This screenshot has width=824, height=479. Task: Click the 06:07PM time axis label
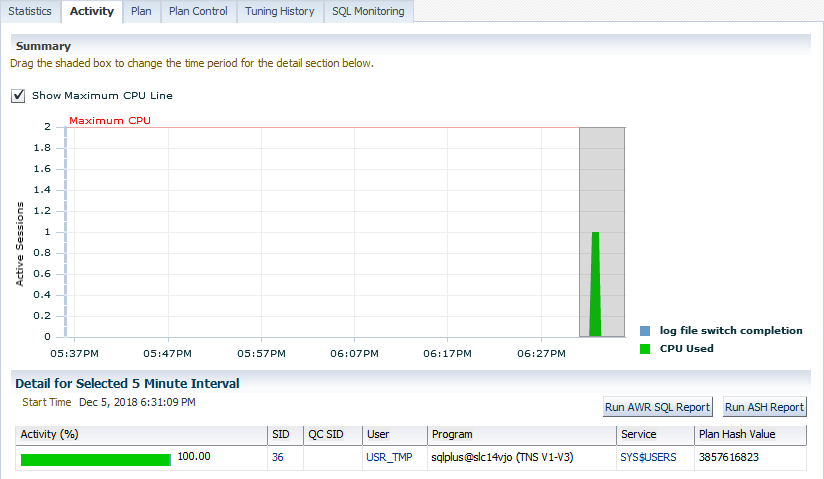click(x=354, y=354)
